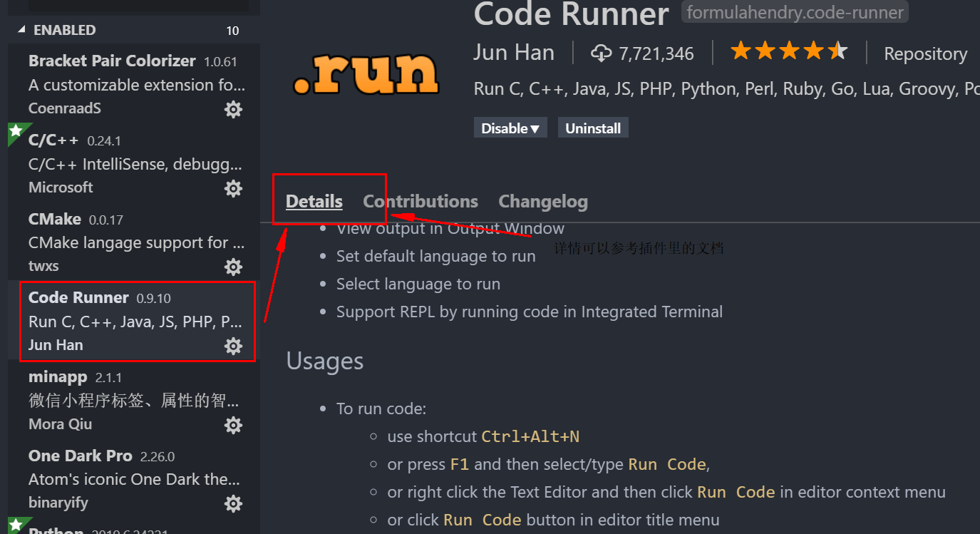Image resolution: width=980 pixels, height=534 pixels.
Task: Open gear menu for minapp extension
Action: click(234, 425)
